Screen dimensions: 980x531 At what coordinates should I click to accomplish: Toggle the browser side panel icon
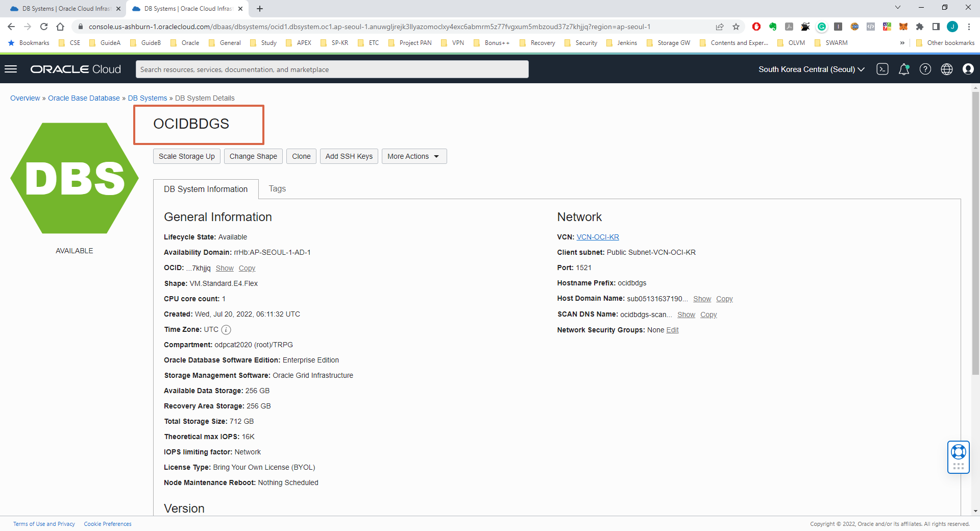(x=936, y=27)
